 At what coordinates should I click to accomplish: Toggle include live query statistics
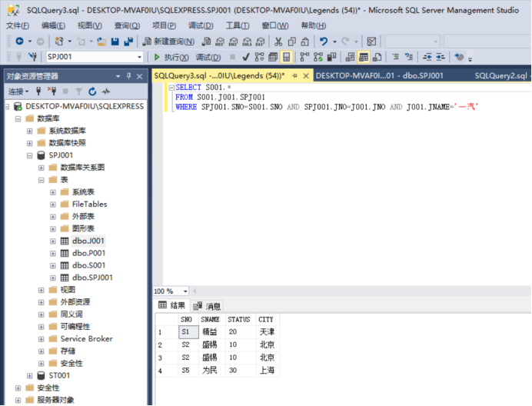point(318,57)
